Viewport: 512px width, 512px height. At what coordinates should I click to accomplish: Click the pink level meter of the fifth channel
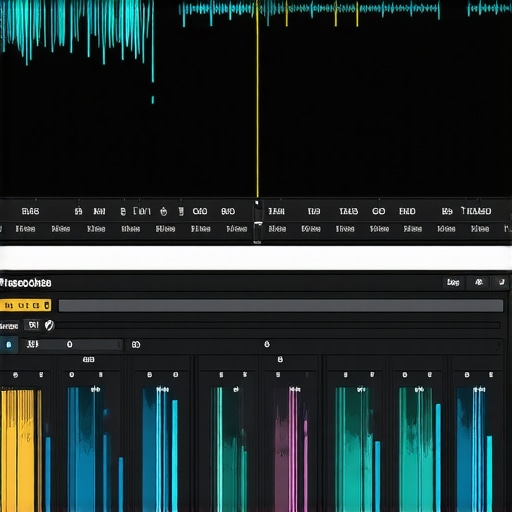pyautogui.click(x=291, y=450)
